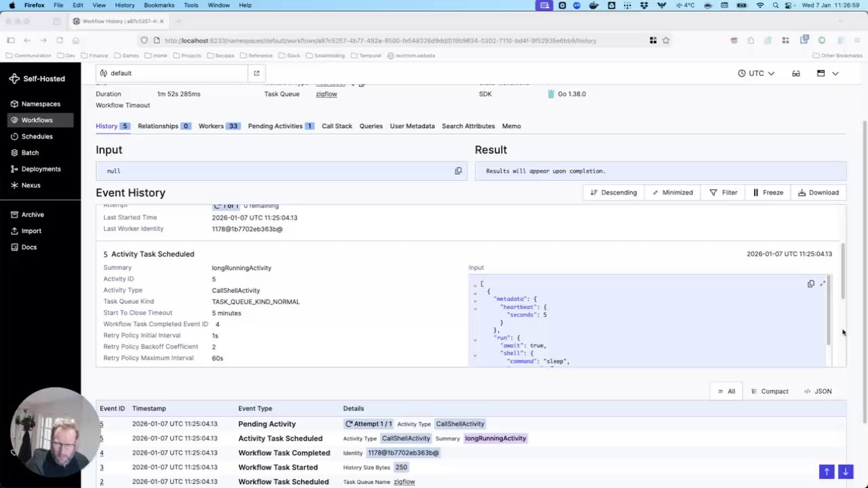Switch to the Workers tab
This screenshot has width=868, height=488.
[x=219, y=126]
